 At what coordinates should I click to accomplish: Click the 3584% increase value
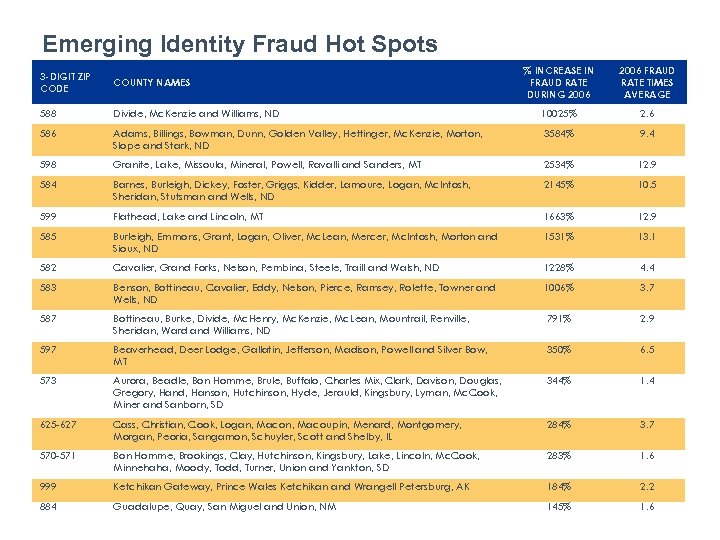click(559, 133)
